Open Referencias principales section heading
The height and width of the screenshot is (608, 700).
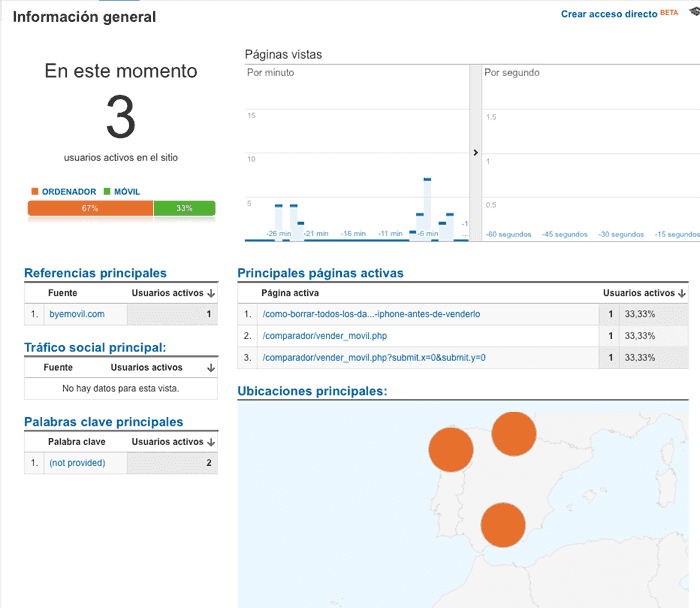95,273
